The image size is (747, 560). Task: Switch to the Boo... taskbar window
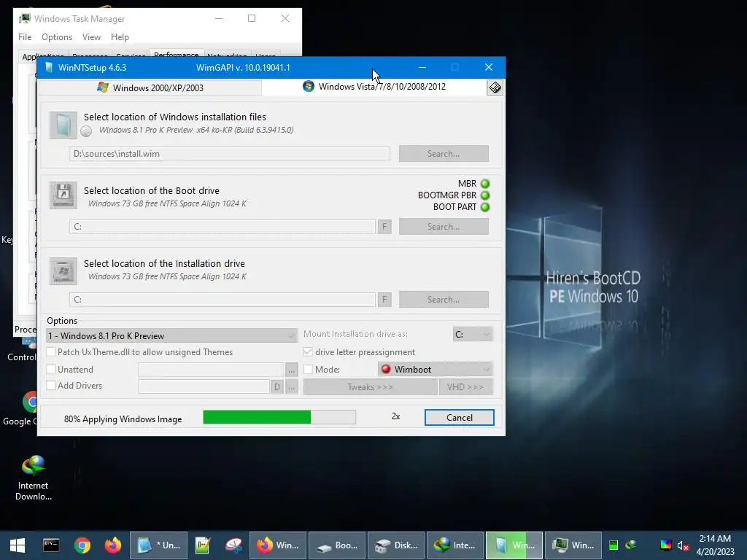tap(337, 545)
